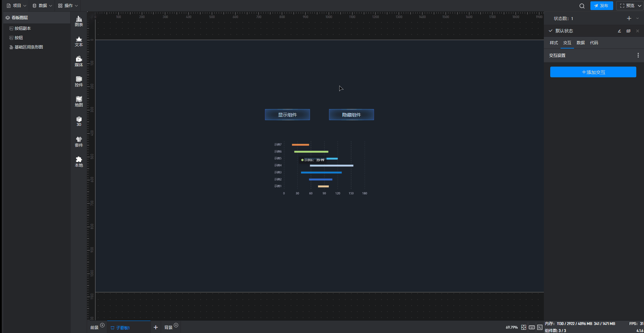Open the 交互设置 three-dot options menu
Image resolution: width=644 pixels, height=333 pixels.
pos(638,56)
